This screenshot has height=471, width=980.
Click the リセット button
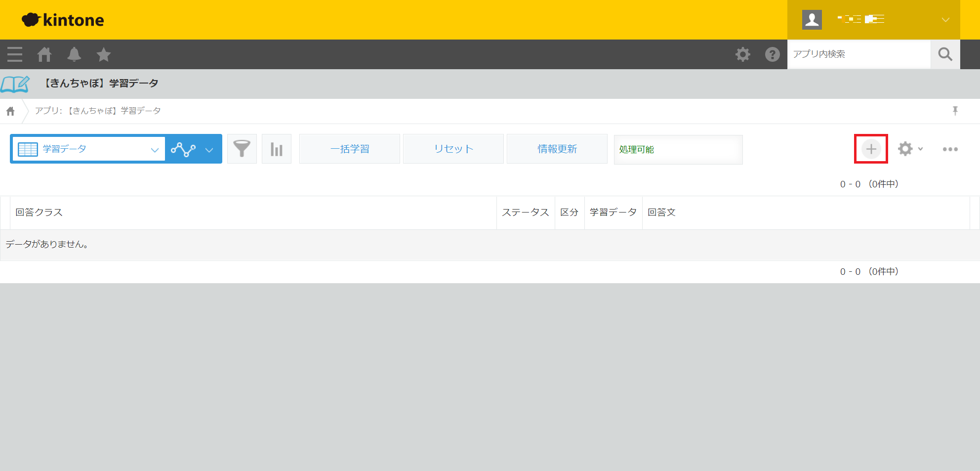pyautogui.click(x=453, y=149)
